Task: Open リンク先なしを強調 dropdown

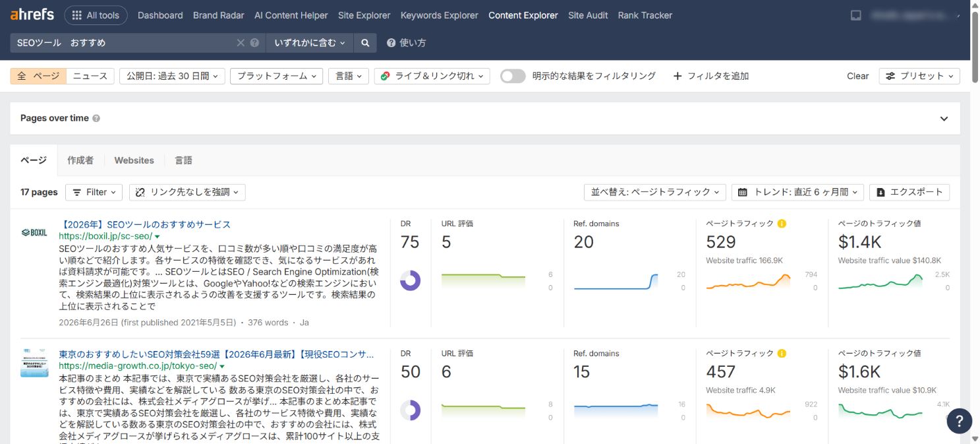Action: (187, 192)
